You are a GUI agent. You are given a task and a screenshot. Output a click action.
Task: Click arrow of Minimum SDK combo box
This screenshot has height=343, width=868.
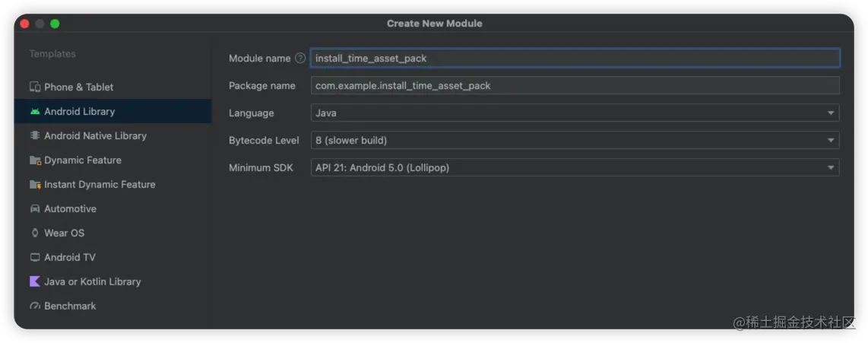830,167
